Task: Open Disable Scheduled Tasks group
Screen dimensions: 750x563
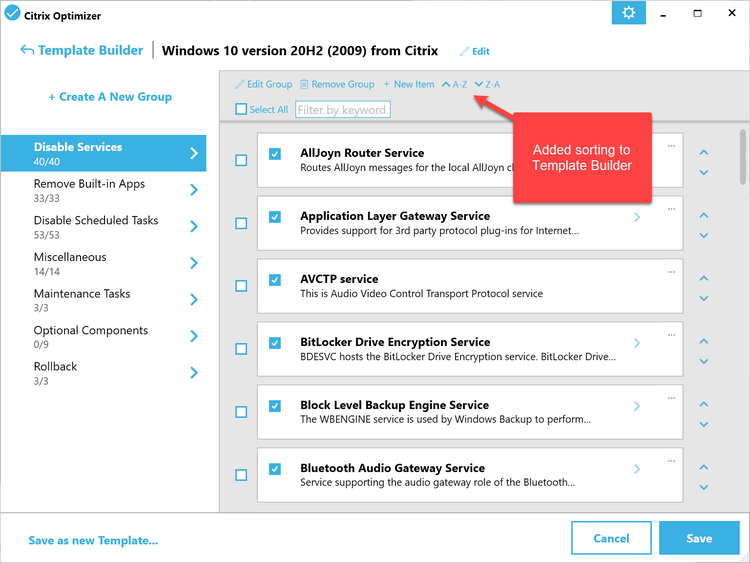Action: [x=103, y=226]
